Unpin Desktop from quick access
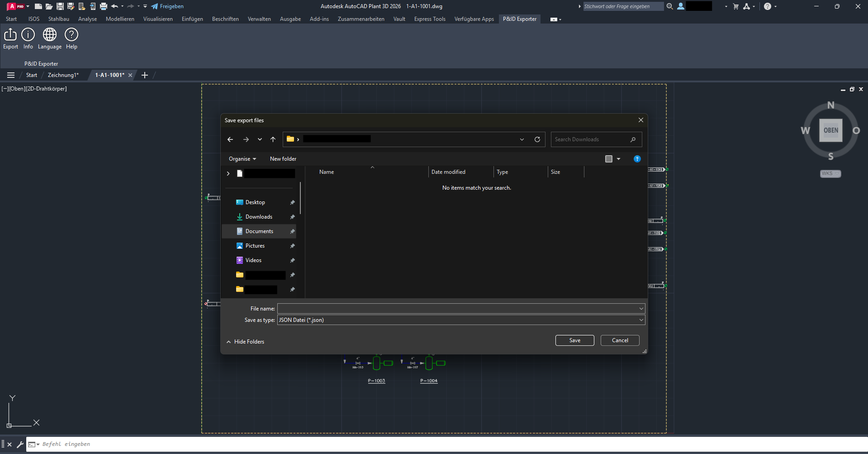 tap(292, 202)
